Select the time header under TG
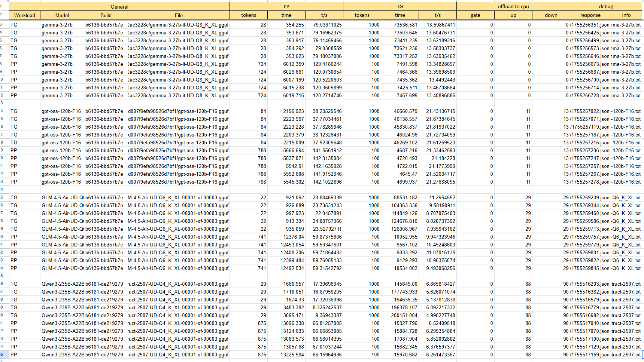The image size is (644, 362). tap(400, 15)
